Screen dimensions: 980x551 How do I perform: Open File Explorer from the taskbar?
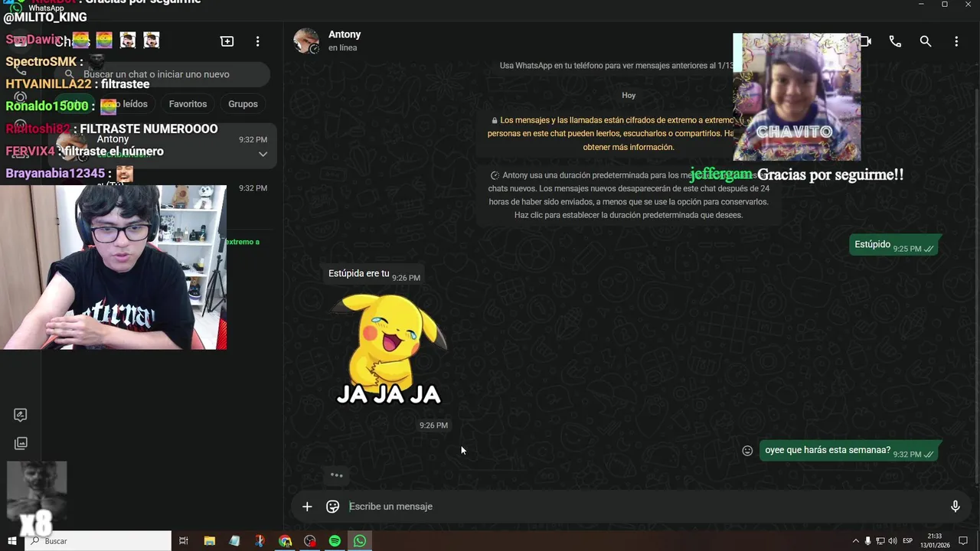point(209,541)
